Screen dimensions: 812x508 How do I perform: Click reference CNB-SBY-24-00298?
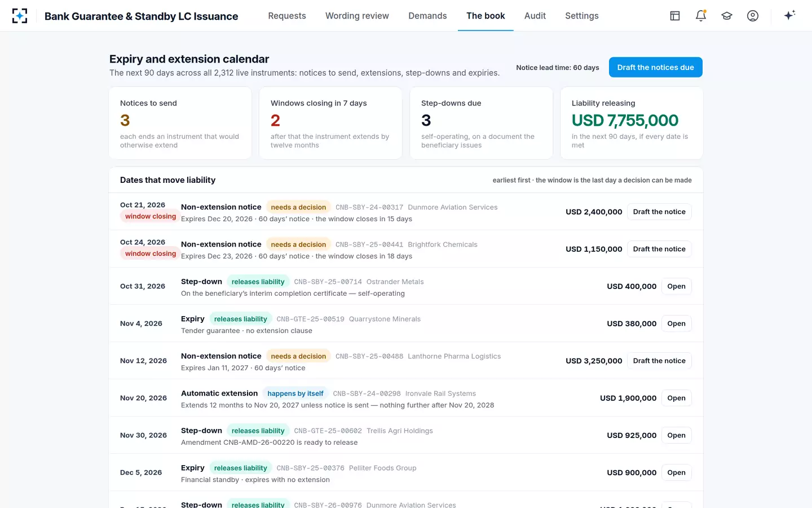(367, 393)
